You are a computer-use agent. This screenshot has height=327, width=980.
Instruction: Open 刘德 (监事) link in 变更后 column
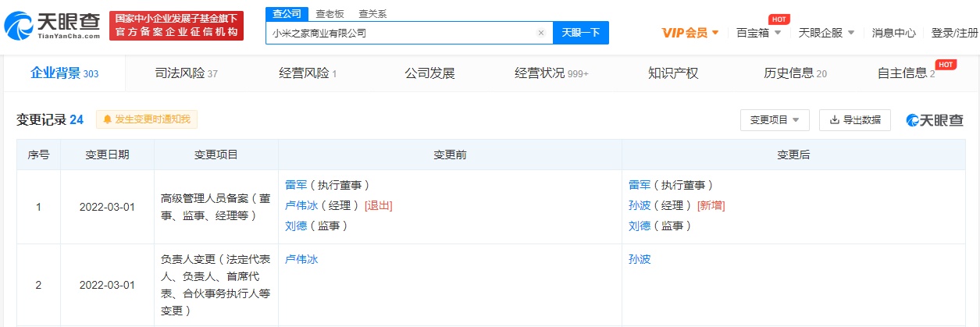[640, 226]
